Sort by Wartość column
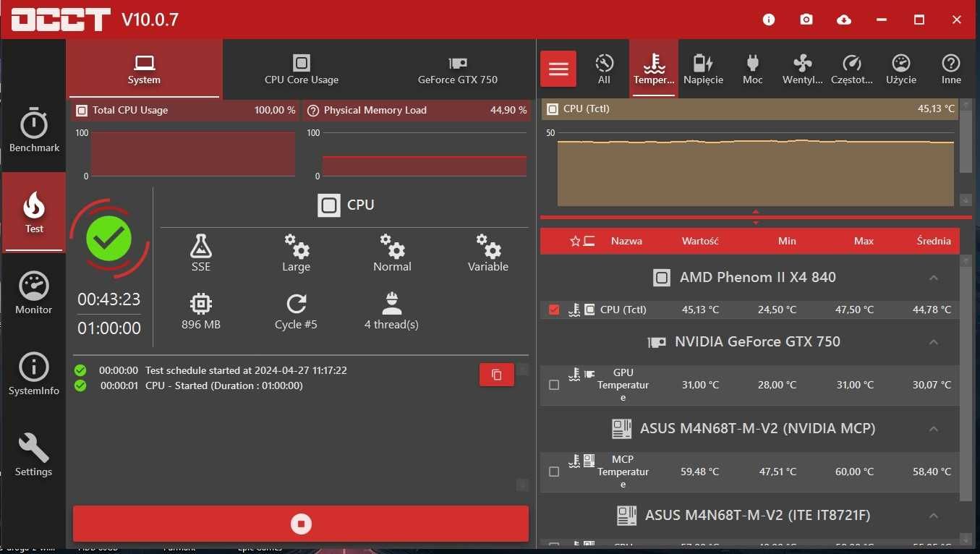Viewport: 980px width, 554px height. coord(700,241)
